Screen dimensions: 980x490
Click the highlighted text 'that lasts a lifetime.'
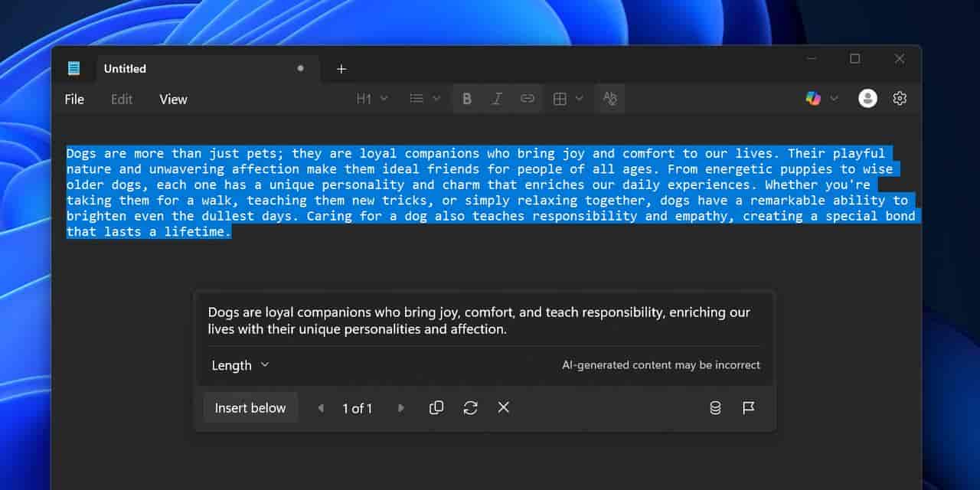tap(149, 231)
